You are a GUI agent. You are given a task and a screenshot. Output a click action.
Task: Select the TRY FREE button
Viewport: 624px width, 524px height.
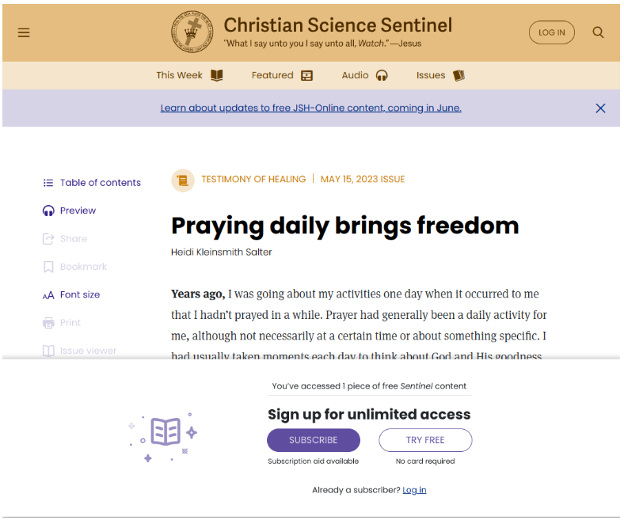coord(425,440)
